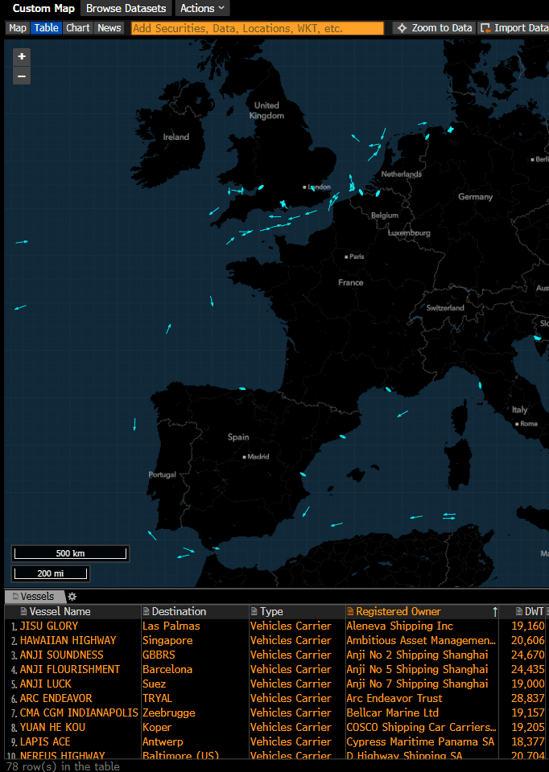Click London city marker on map

(x=304, y=187)
